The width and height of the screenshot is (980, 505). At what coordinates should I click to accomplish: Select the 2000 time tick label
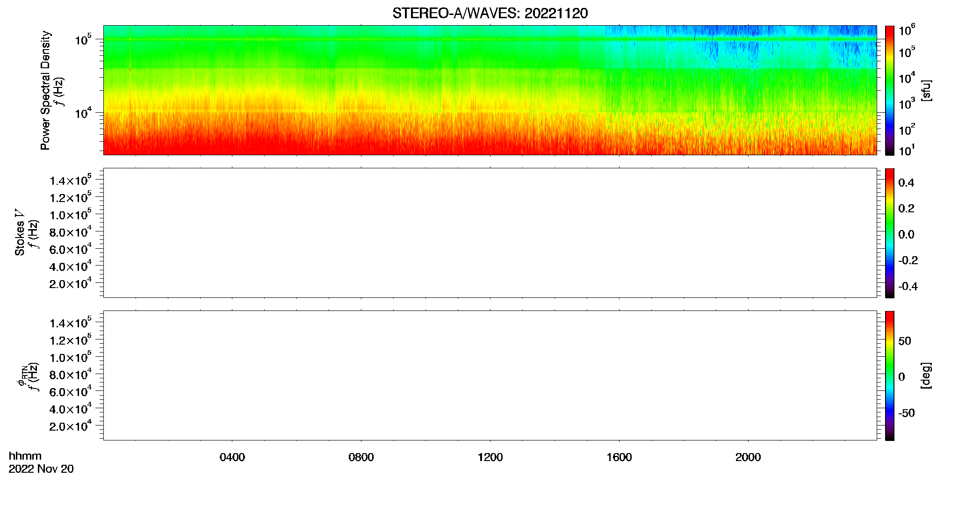pos(748,457)
